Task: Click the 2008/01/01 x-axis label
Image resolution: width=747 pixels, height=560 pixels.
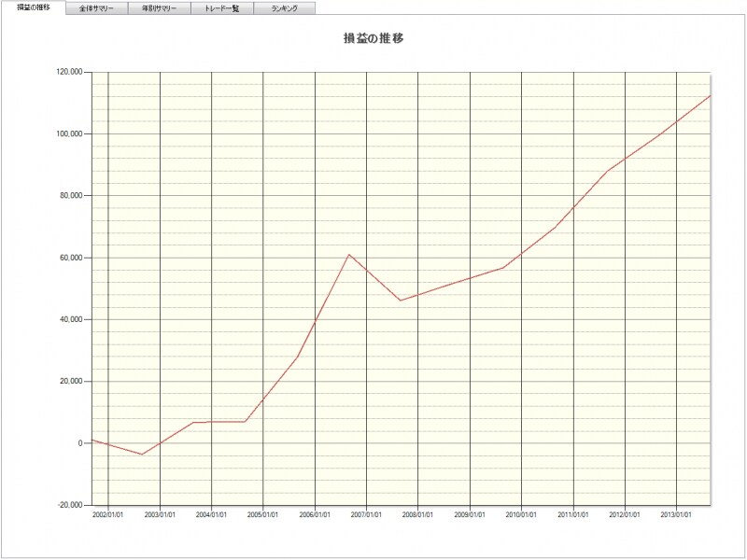Action: tap(417, 515)
